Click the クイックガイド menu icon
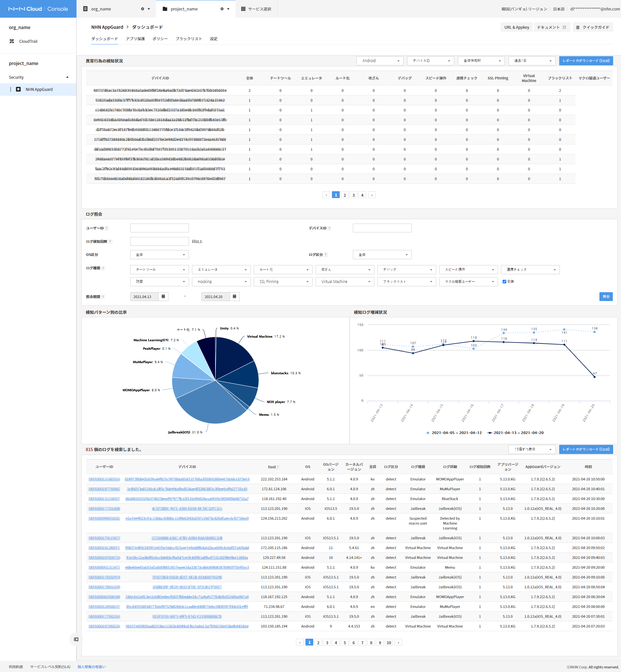 (578, 27)
